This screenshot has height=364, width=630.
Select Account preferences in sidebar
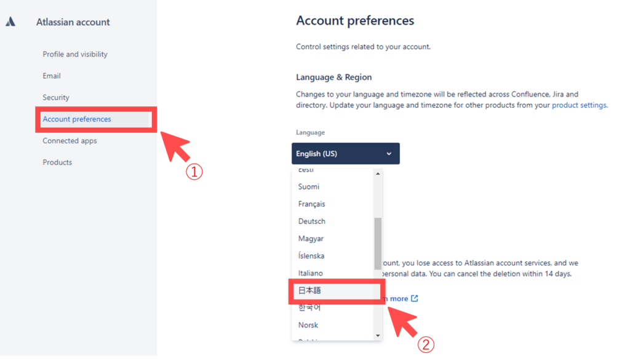pyautogui.click(x=77, y=119)
